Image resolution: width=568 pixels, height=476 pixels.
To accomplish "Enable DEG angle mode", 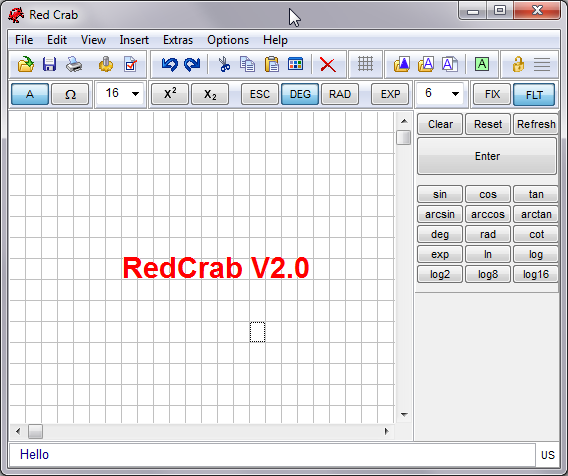I will click(x=300, y=94).
